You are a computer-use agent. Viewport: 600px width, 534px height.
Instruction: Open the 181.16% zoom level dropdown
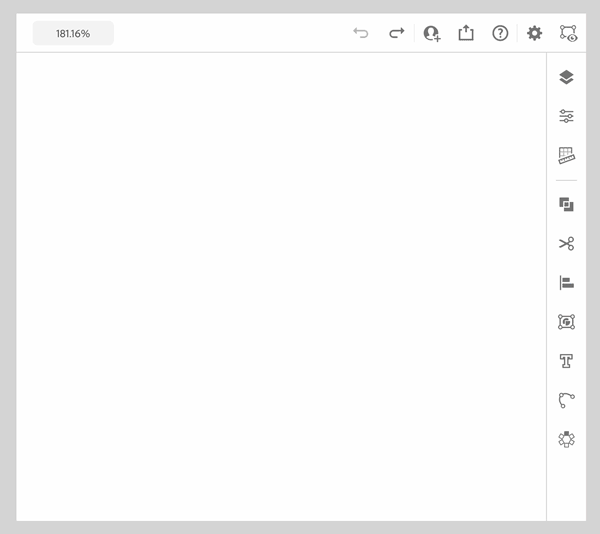click(x=73, y=33)
